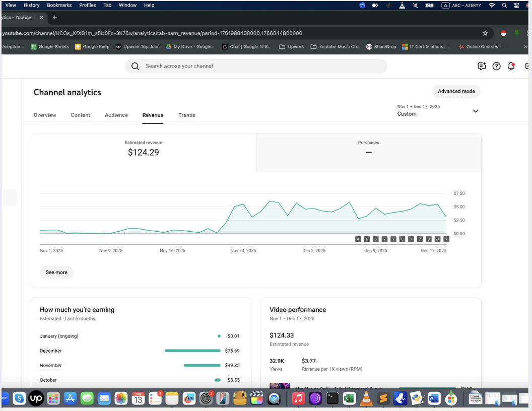
Task: Open the Bookmarks menu in the menu bar
Action: (x=59, y=5)
